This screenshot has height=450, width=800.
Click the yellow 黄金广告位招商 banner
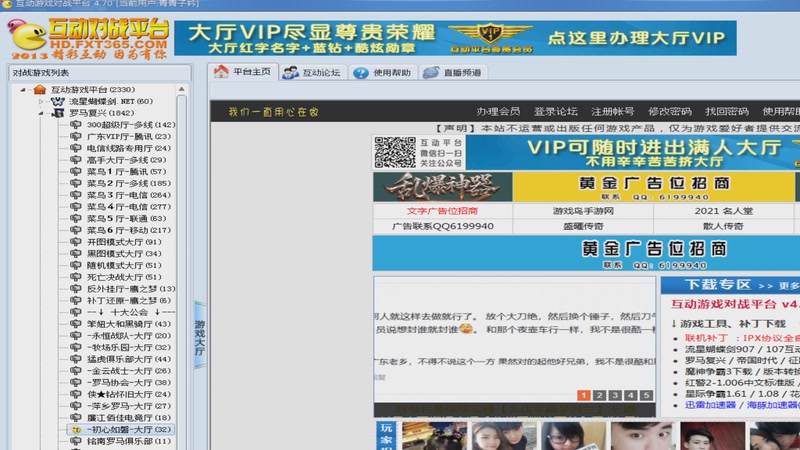coord(654,187)
